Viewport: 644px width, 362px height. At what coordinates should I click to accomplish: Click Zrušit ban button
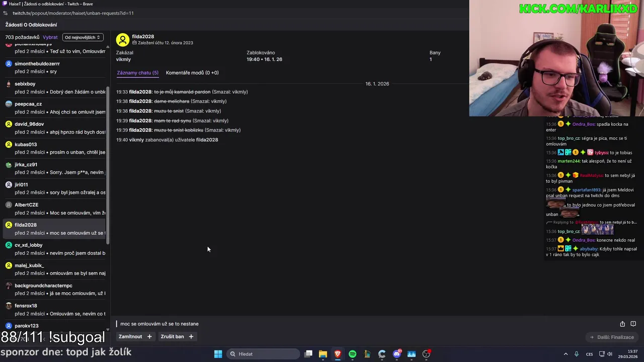tap(172, 336)
